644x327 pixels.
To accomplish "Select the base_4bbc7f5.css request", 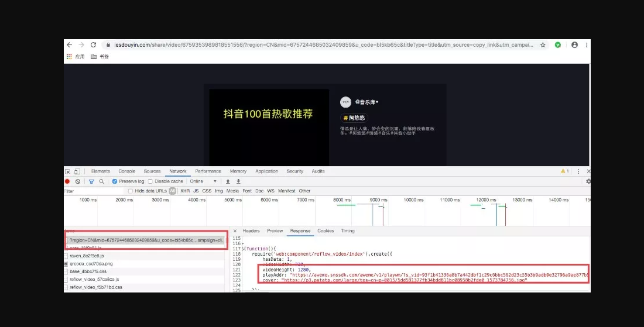I will click(x=144, y=271).
